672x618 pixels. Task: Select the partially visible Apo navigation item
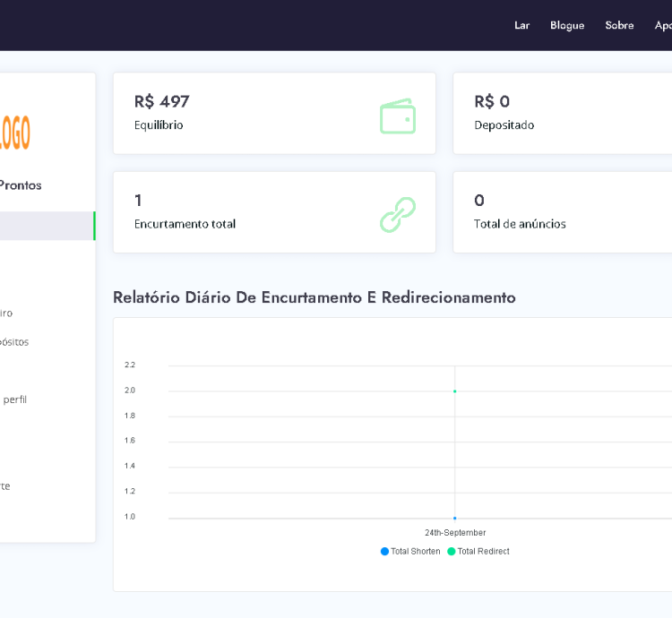click(x=663, y=25)
